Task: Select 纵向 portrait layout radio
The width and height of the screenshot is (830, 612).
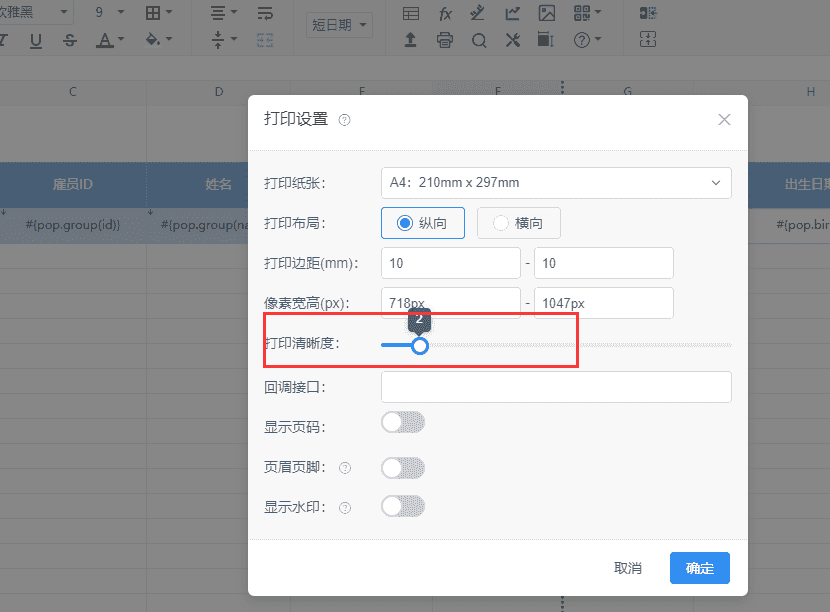Action: pyautogui.click(x=422, y=223)
